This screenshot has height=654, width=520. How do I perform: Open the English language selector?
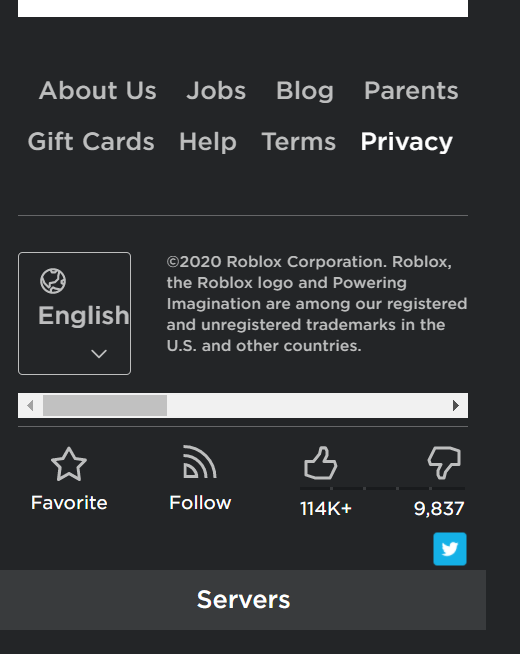[x=74, y=313]
